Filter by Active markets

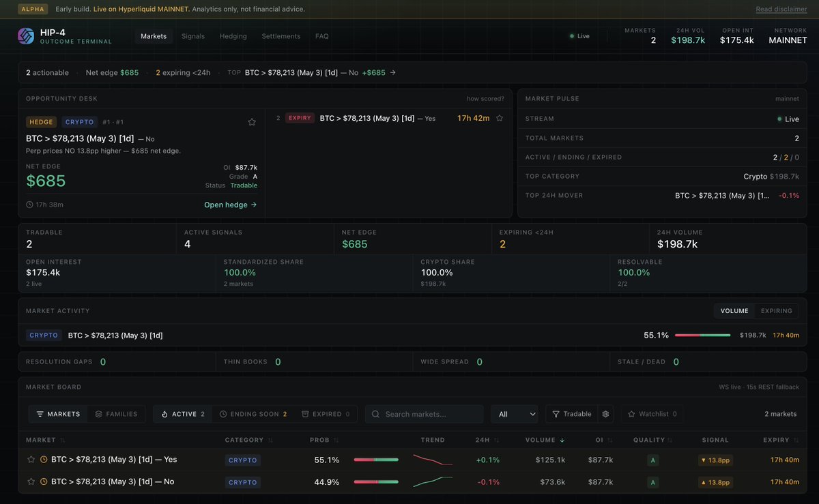coord(182,414)
